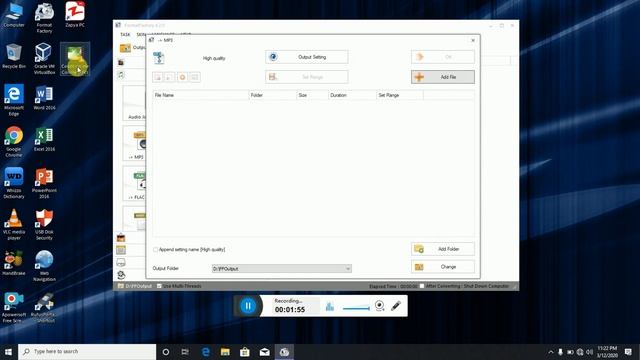640x360 pixels.
Task: Adjust the recorder volume slider
Action: click(356, 308)
